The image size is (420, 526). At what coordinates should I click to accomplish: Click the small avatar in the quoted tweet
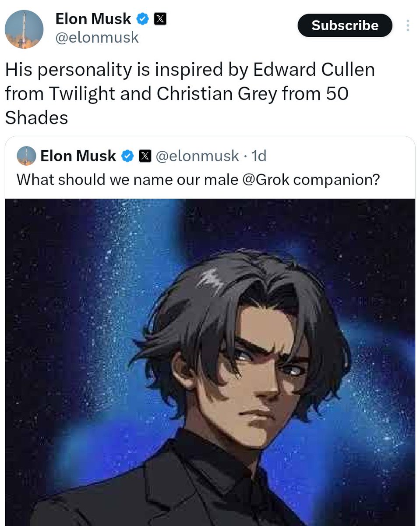point(26,156)
